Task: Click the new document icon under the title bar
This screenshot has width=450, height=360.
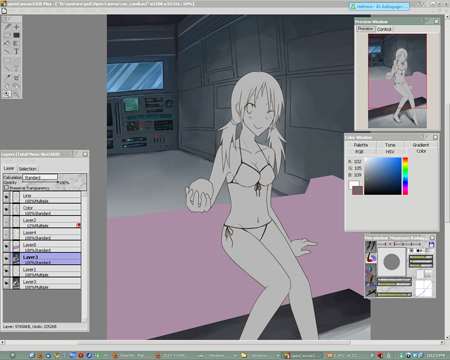Action: click(x=4, y=11)
